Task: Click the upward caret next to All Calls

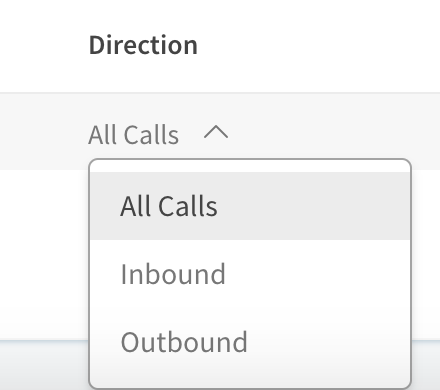Action: (x=216, y=132)
